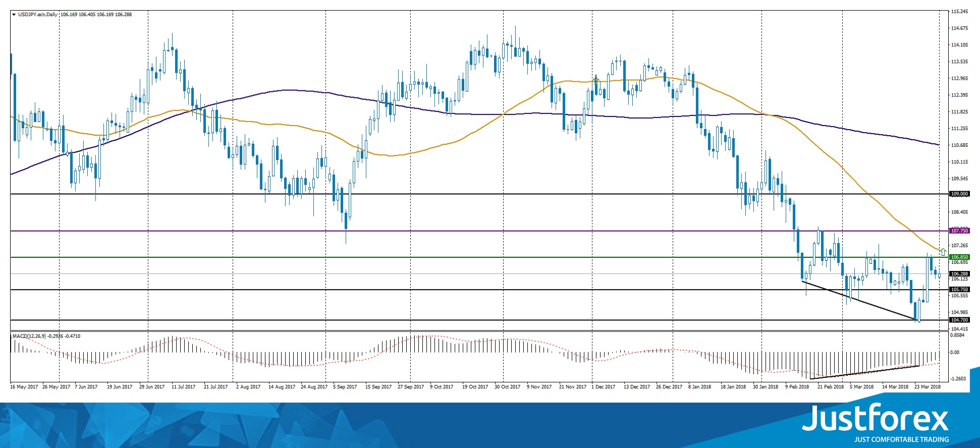The image size is (980, 448).
Task: Click the 21 Nov 2017 date label
Action: click(573, 387)
